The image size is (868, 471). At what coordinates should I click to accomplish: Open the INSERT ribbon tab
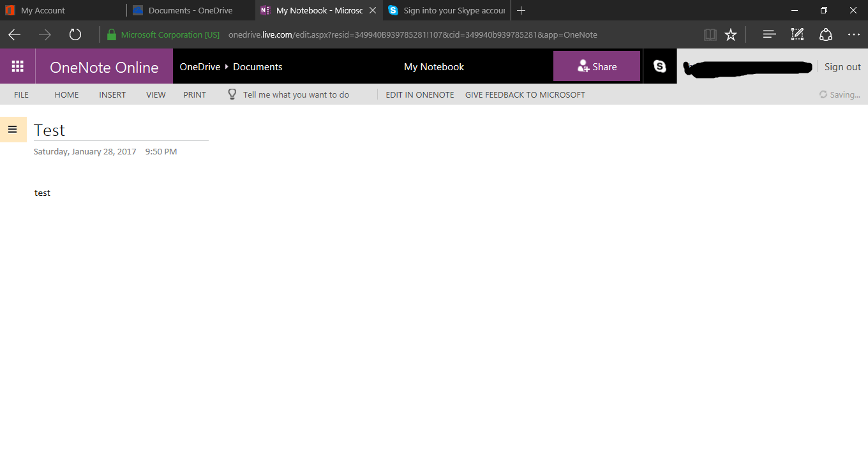pyautogui.click(x=112, y=94)
